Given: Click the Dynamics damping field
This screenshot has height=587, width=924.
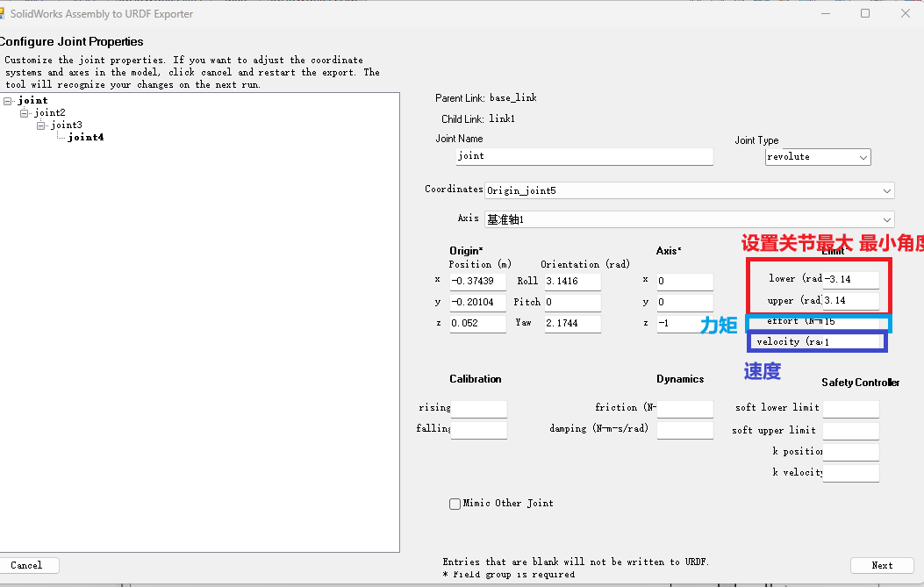Looking at the screenshot, I should pyautogui.click(x=684, y=430).
